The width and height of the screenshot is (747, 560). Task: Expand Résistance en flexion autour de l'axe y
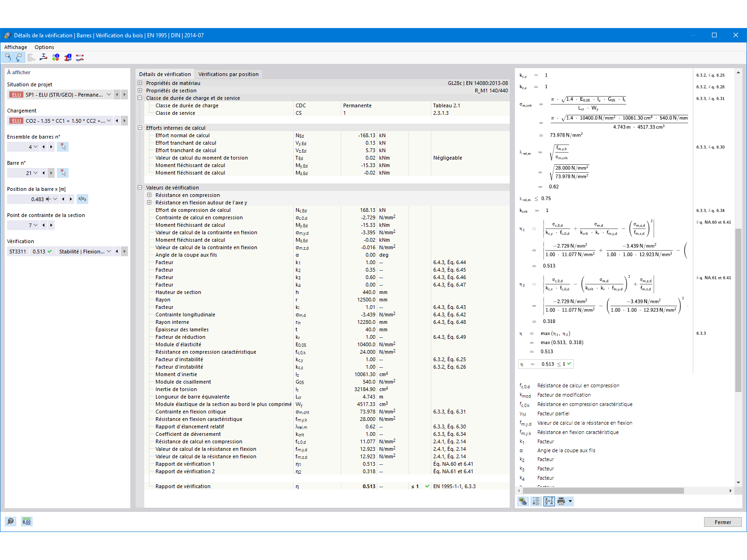click(149, 203)
